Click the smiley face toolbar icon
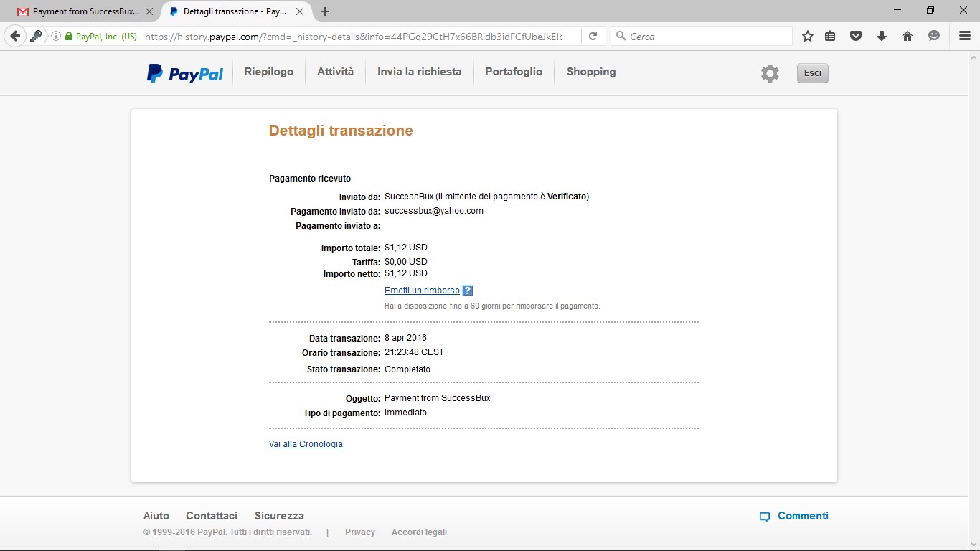This screenshot has width=980, height=551. click(x=933, y=36)
